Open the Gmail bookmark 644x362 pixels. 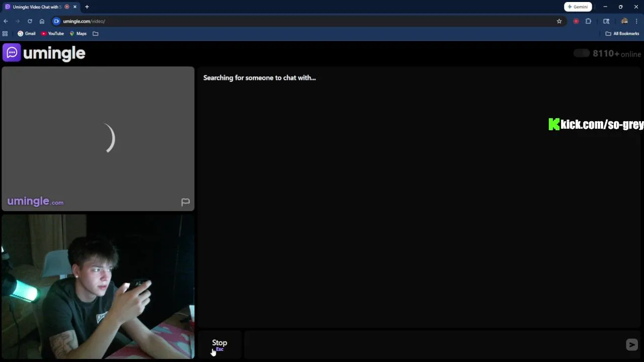(x=27, y=34)
